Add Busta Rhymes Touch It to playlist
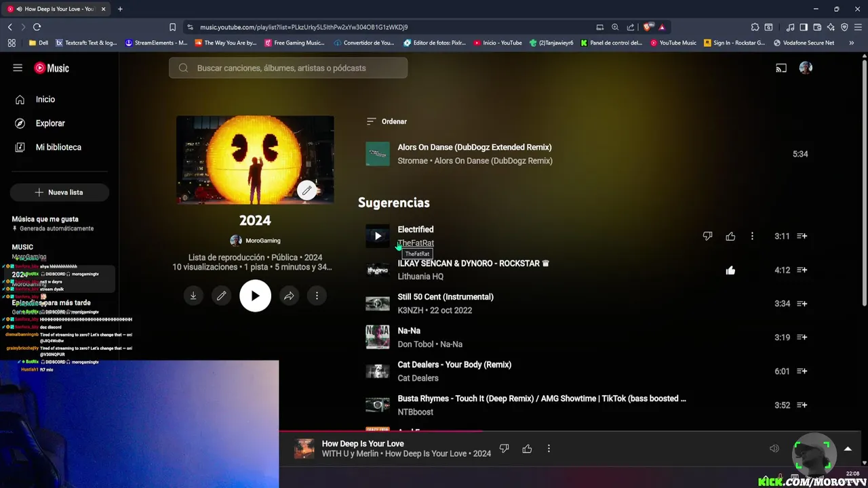The width and height of the screenshot is (868, 488). [802, 405]
